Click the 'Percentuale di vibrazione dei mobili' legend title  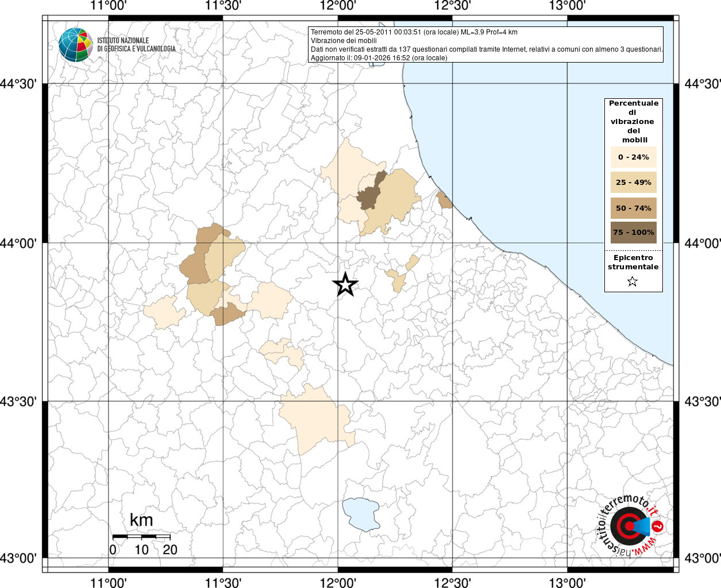pyautogui.click(x=633, y=121)
